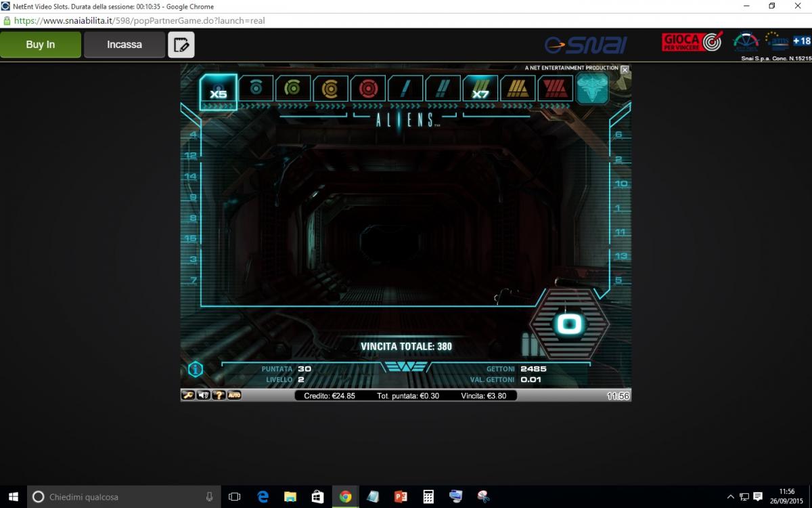Click the Incassa cash-out button

125,45
